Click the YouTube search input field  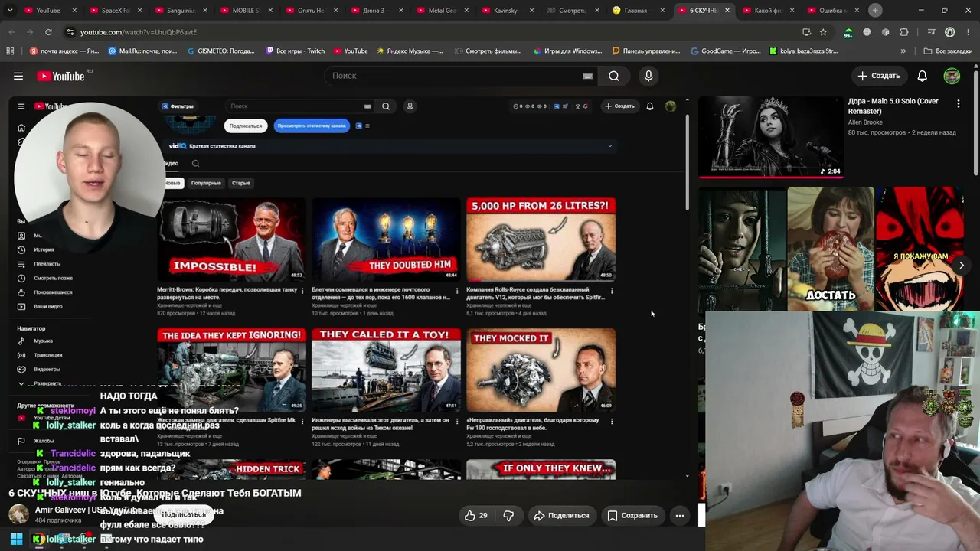(452, 76)
